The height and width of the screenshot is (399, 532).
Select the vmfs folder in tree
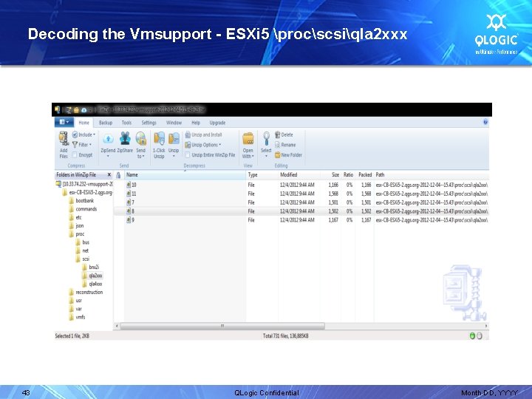[x=77, y=317]
